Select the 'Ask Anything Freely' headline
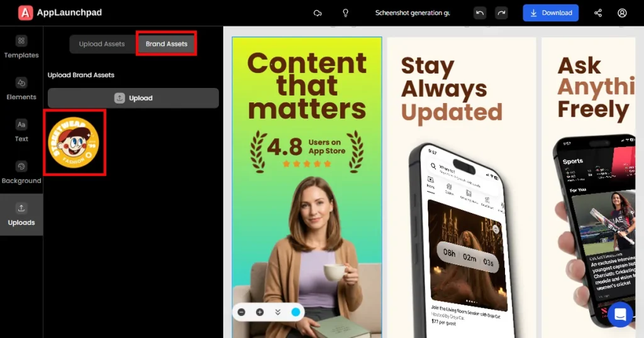Screen dimensions: 644x338 (x=596, y=88)
